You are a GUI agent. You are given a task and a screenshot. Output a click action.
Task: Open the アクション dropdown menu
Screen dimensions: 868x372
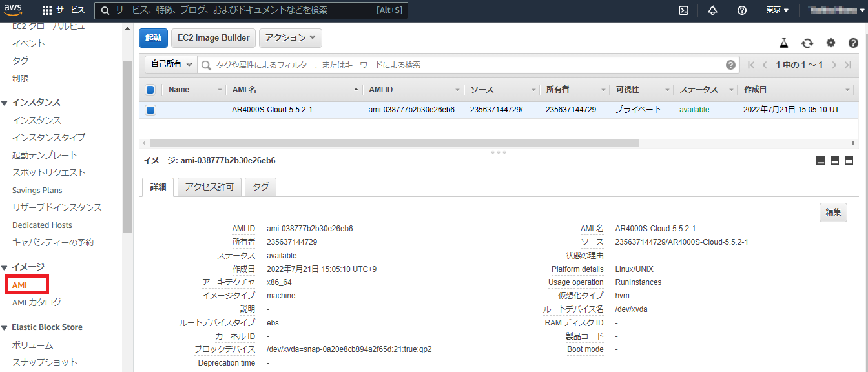tap(290, 38)
